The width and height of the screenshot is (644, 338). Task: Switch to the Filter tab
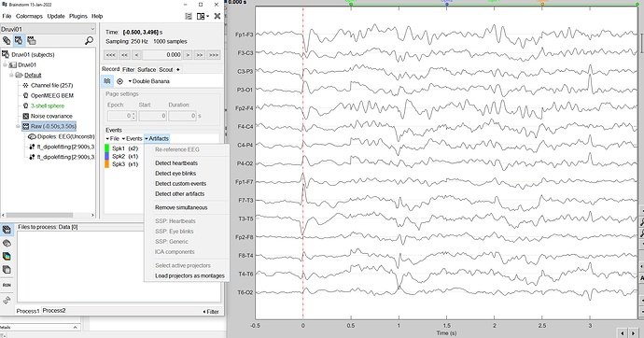(128, 69)
